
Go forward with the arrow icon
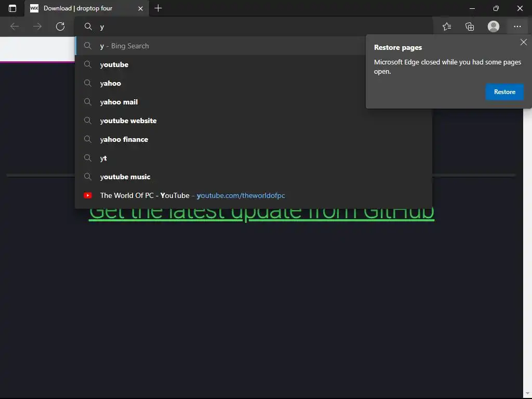click(37, 26)
